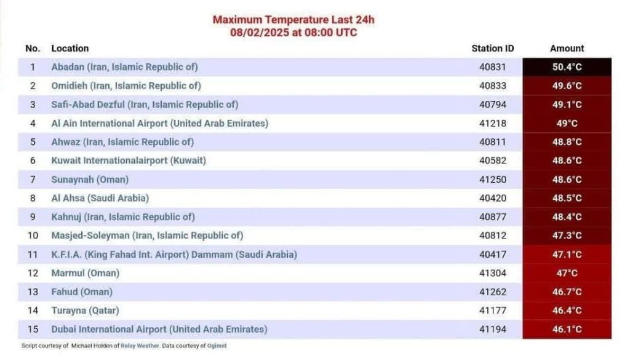Open Al Ahsa (Saudi Arabia) link

[100, 198]
